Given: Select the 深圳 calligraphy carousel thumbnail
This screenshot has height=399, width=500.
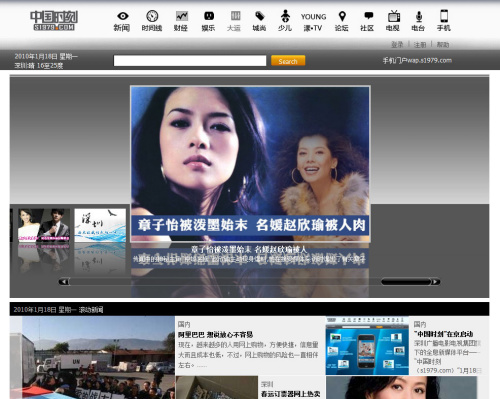Looking at the screenshot, I should coord(100,225).
